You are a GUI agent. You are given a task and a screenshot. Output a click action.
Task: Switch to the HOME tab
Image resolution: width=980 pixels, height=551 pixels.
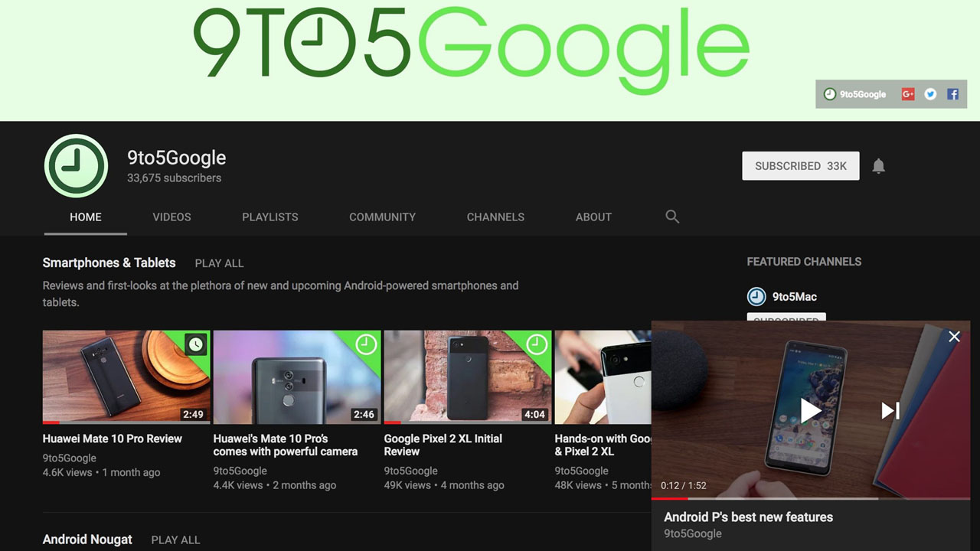pos(86,217)
